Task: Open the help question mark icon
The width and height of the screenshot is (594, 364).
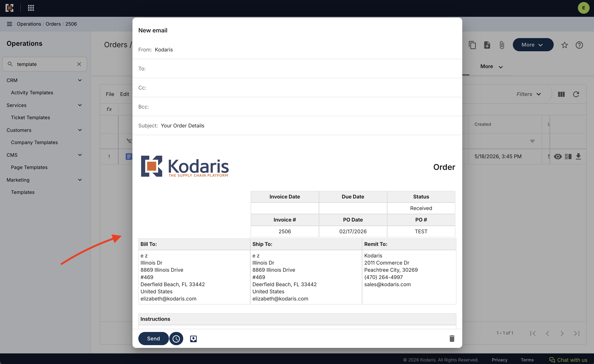Action: [579, 45]
